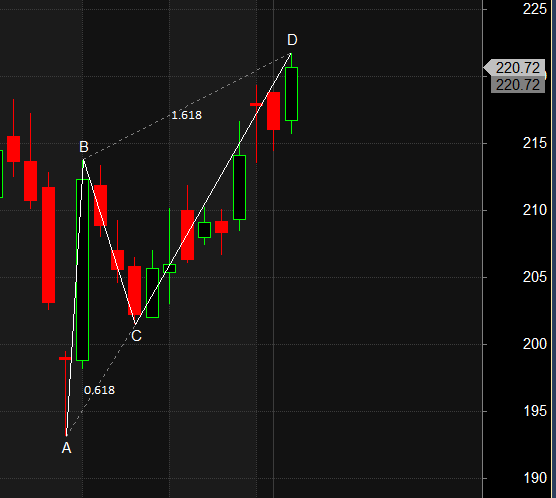This screenshot has width=556, height=498.
Task: Click the 225 price axis label
Action: click(x=534, y=9)
